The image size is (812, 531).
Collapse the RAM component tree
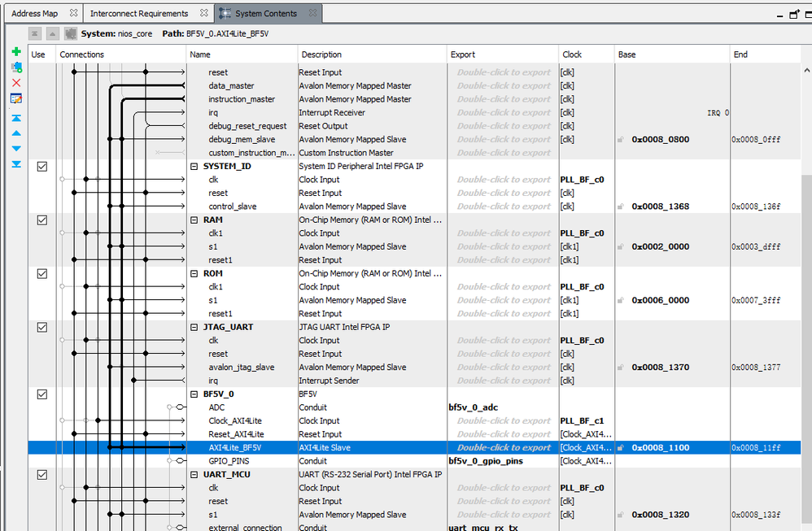(194, 220)
